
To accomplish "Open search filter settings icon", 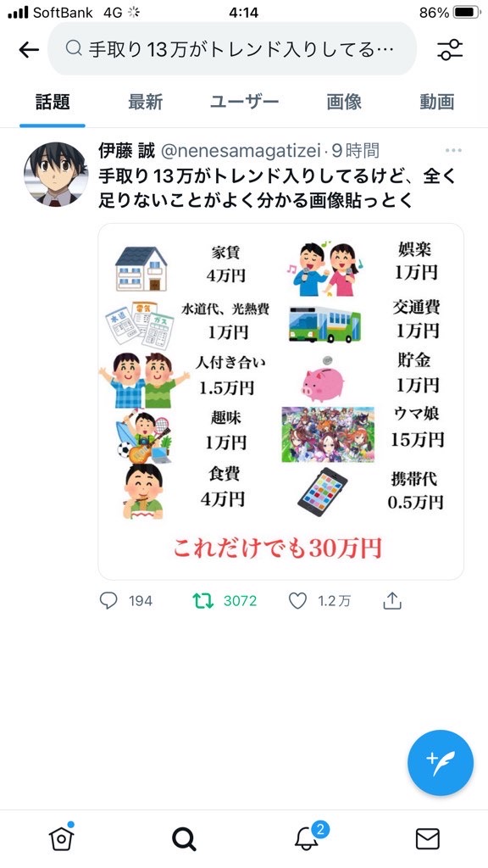I will coord(450,50).
